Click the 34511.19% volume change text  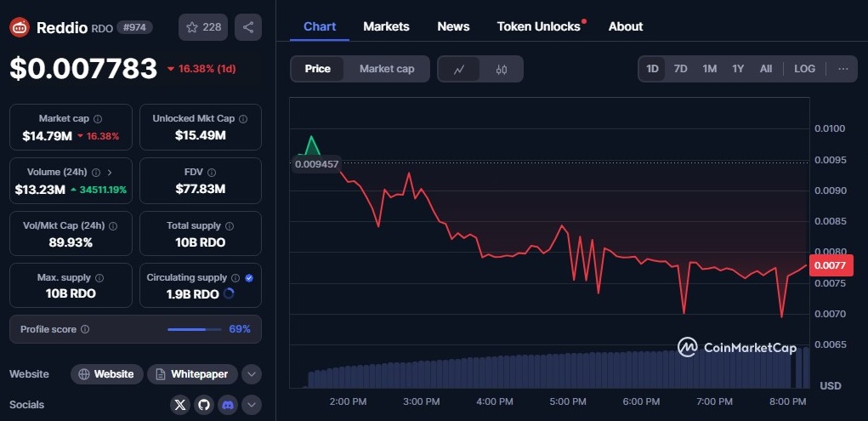103,190
